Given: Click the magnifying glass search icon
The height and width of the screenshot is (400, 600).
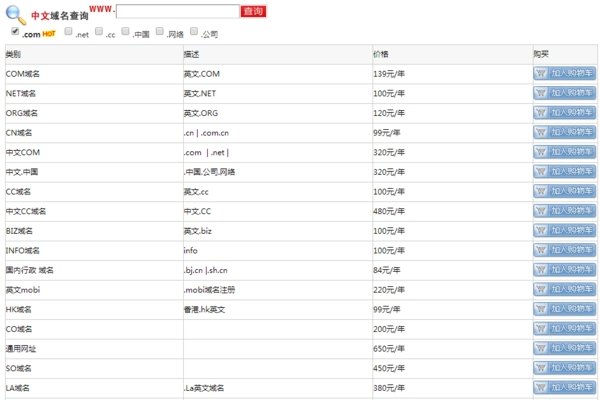Looking at the screenshot, I should pos(16,15).
